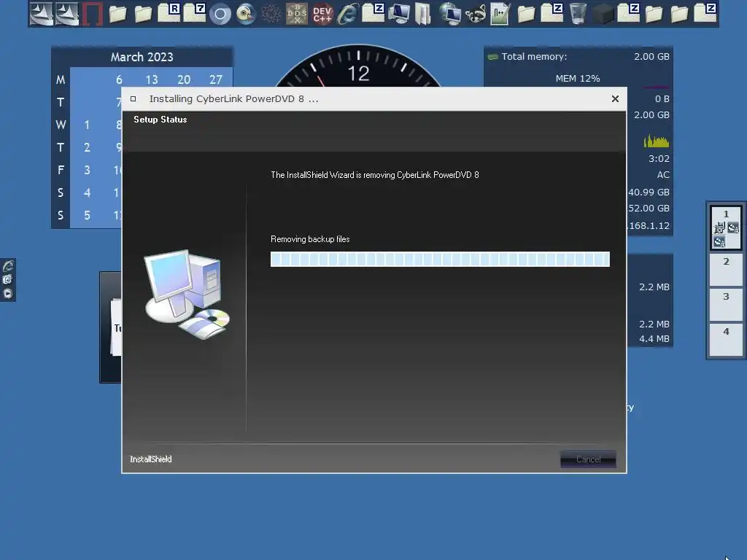Open Z folder beside Internet Explorer dock icon
Screen dimensions: 747x560
coord(373,13)
